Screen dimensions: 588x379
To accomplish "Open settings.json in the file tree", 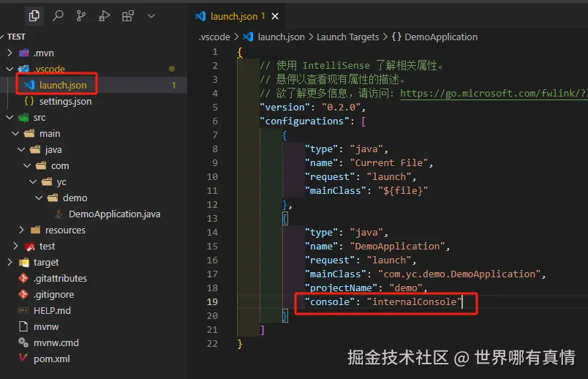I will click(x=65, y=101).
